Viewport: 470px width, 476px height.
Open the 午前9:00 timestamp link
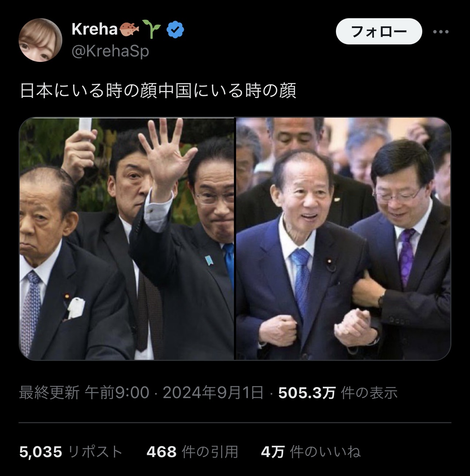(x=117, y=393)
